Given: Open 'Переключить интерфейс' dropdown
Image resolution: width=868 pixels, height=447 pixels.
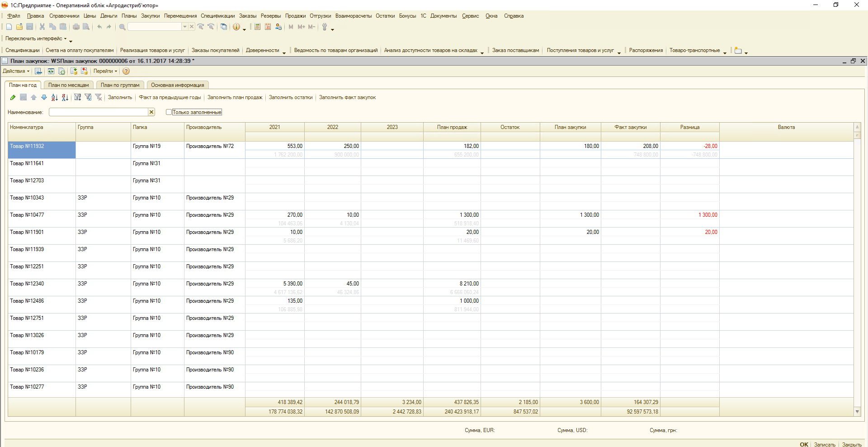Looking at the screenshot, I should tap(36, 39).
